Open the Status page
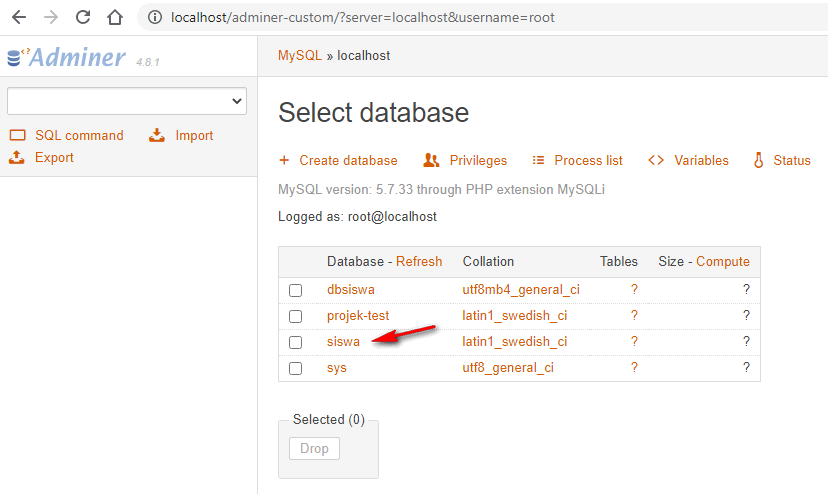 click(791, 160)
